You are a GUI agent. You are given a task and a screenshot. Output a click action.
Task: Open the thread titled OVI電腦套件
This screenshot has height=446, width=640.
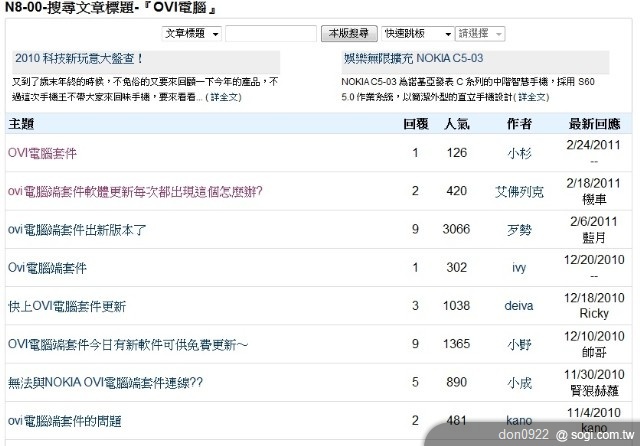42,153
